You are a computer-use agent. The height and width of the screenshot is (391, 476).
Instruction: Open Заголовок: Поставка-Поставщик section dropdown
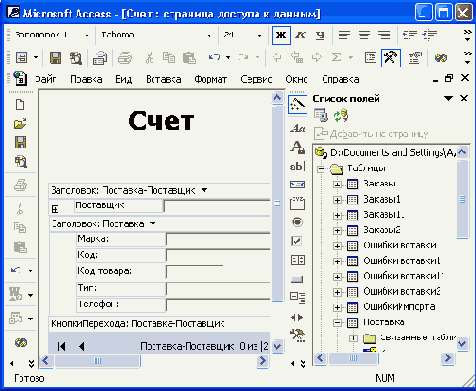204,190
